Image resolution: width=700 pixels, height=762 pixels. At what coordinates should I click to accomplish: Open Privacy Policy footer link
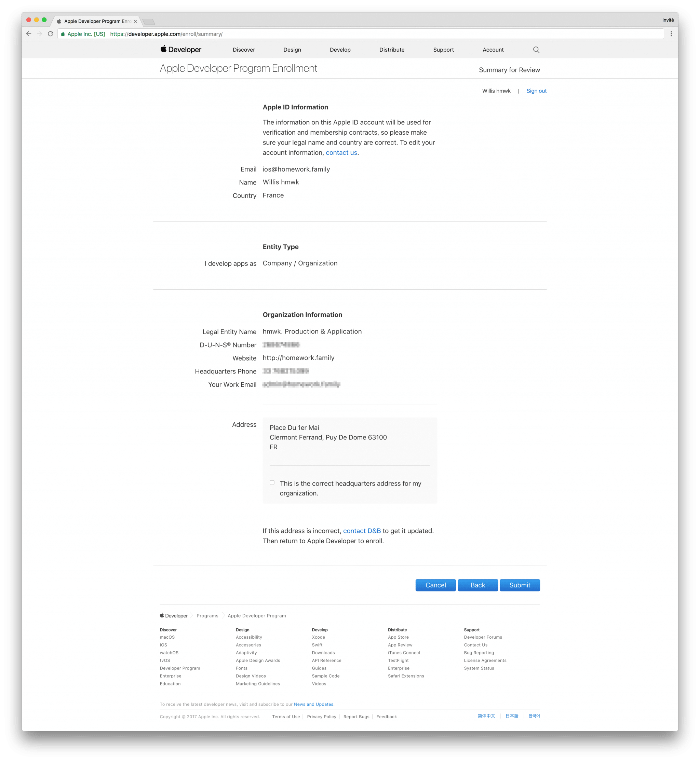click(322, 717)
